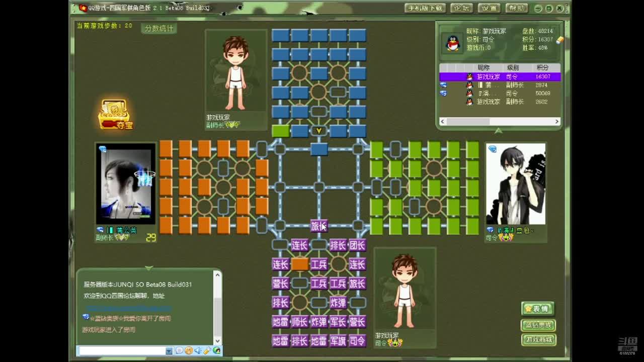This screenshot has height=362, width=644.
Task: Click the chat scrollbar up arrow
Action: 217,275
